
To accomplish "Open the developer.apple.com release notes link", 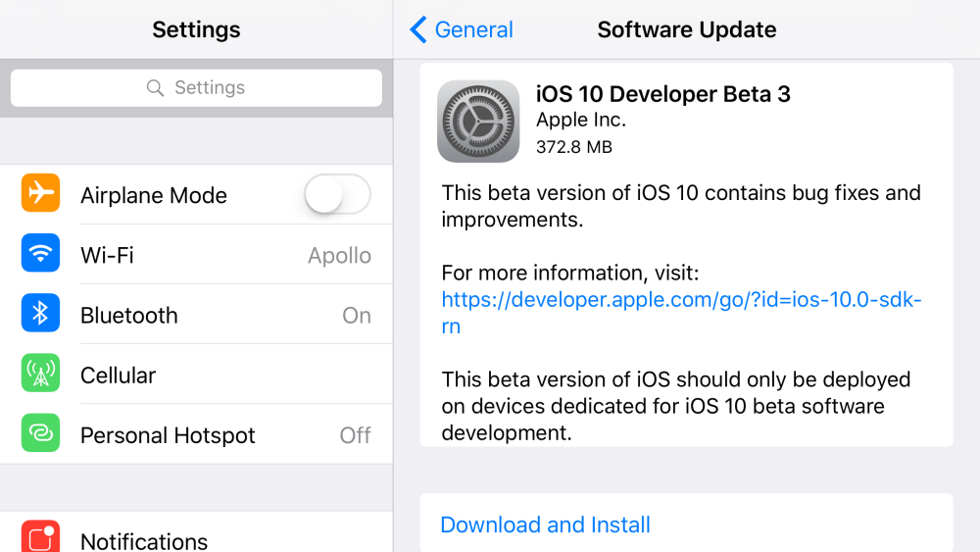I will point(680,300).
